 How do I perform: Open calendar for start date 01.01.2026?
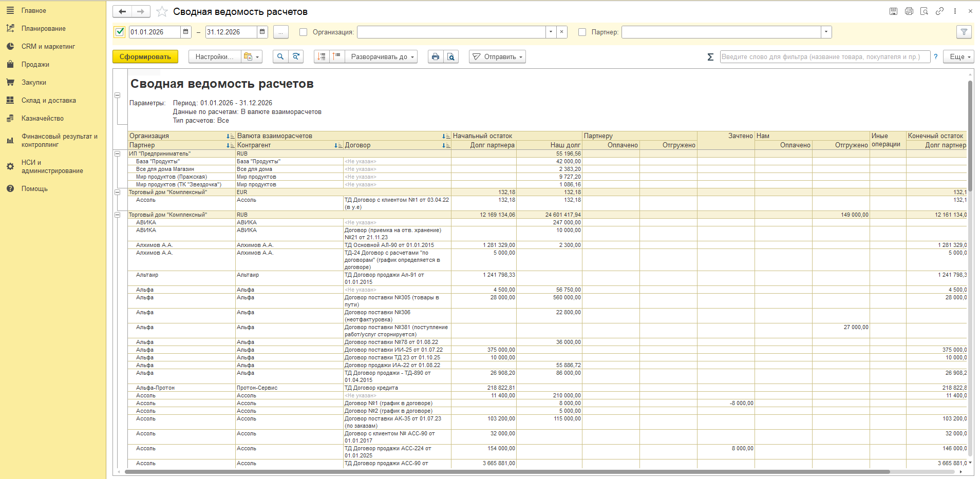click(186, 32)
